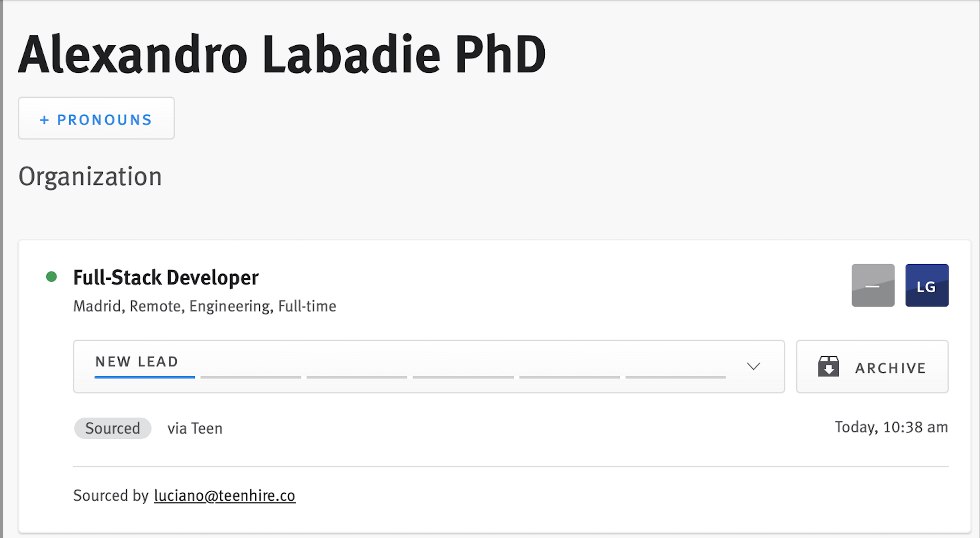Click the candidate name Alexandro Labadie PhD
Viewport: 980px width, 538px height.
pos(282,54)
